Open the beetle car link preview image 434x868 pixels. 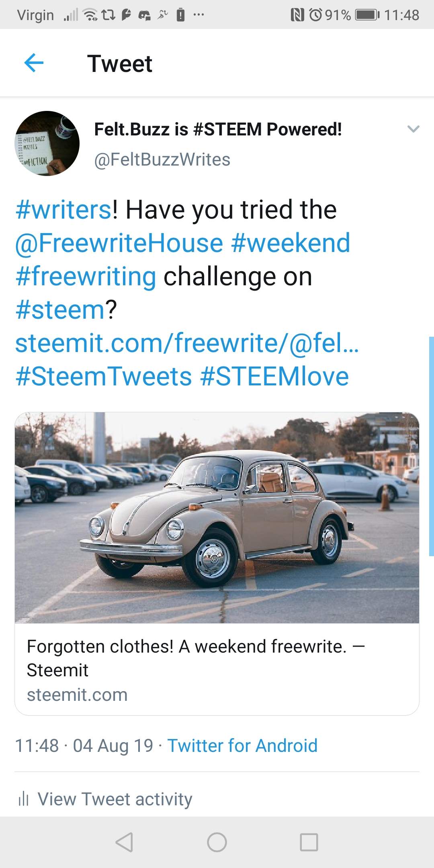pyautogui.click(x=217, y=518)
